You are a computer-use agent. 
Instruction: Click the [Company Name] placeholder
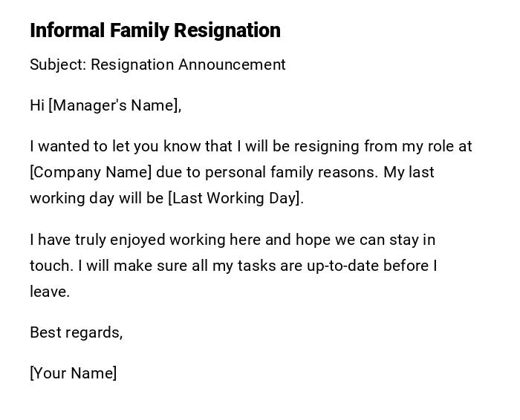(91, 172)
